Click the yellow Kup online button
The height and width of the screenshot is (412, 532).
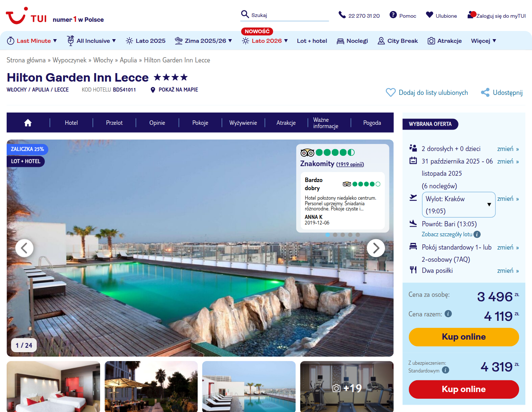464,337
